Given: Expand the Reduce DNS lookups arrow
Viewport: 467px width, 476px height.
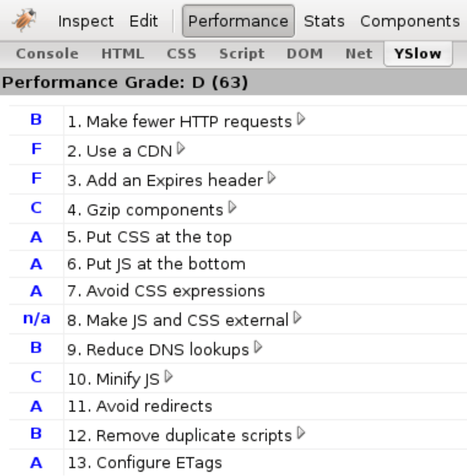Looking at the screenshot, I should (258, 347).
